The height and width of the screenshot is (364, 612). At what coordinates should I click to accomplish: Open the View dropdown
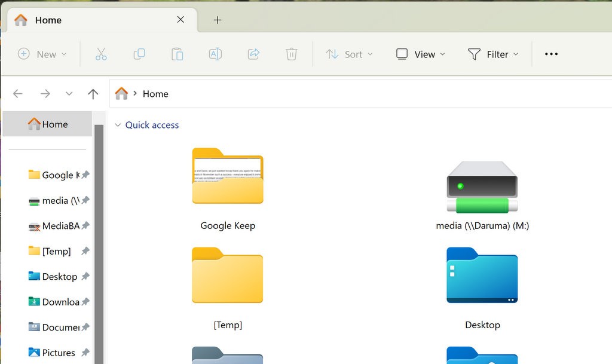pos(420,54)
